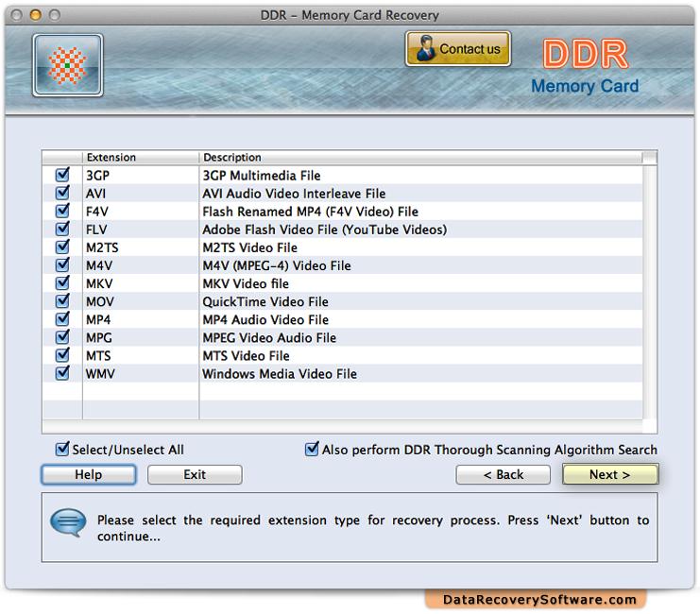The height and width of the screenshot is (614, 700).
Task: Select 'AVI Audio Video Interleave File' row text
Action: [294, 194]
